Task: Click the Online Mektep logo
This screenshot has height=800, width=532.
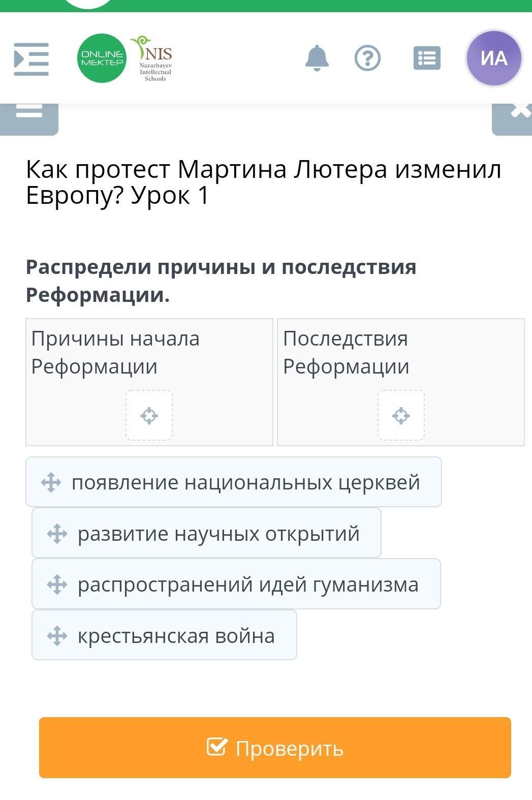Action: coord(102,58)
